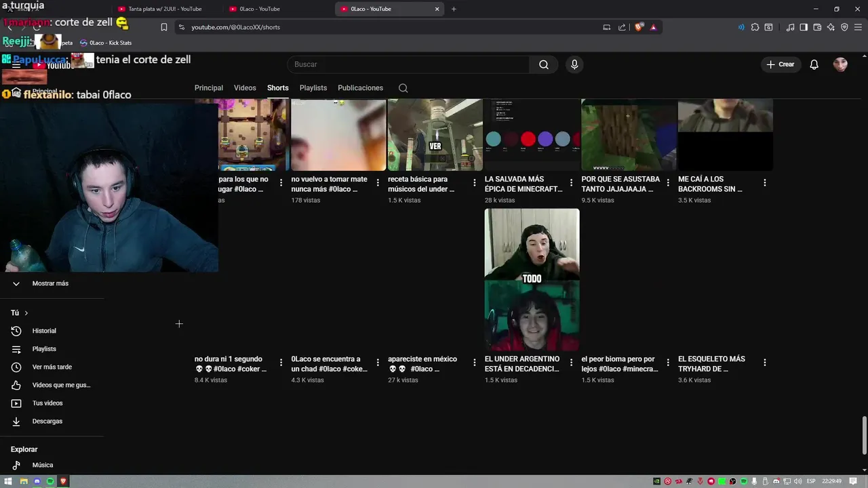This screenshot has width=868, height=488.
Task: Open the Brave playlist music note icon
Action: tap(790, 27)
